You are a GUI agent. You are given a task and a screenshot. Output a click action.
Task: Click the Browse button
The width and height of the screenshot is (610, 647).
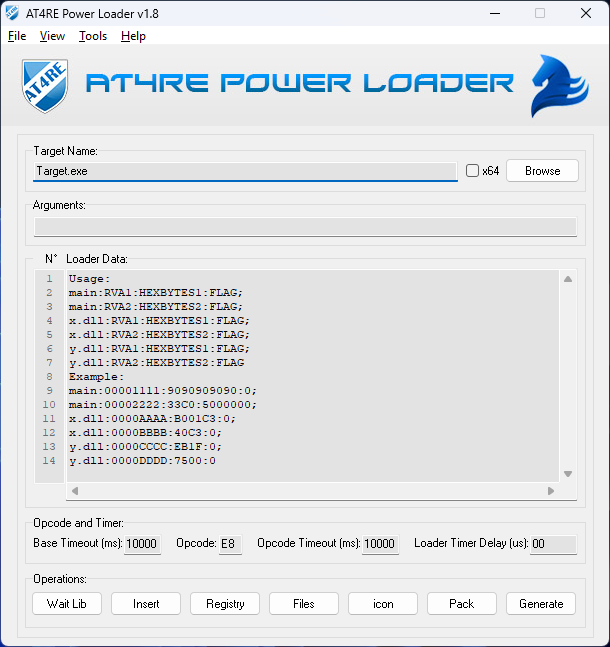[x=542, y=171]
